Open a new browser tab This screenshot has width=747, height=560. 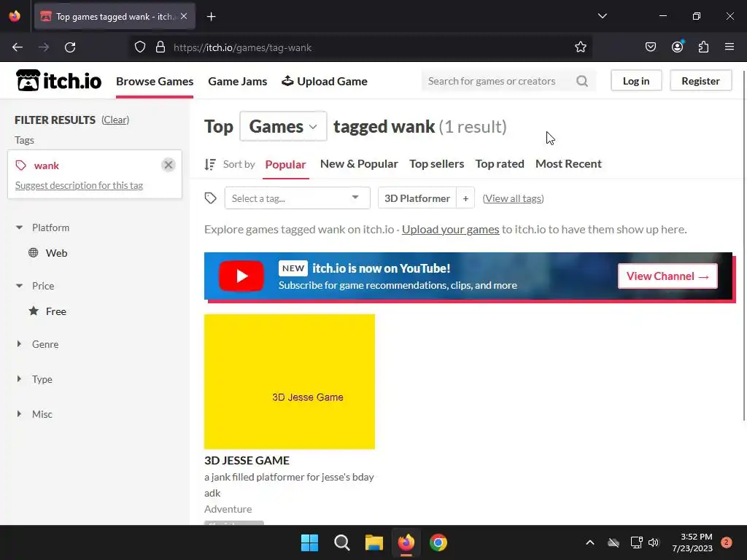(211, 17)
